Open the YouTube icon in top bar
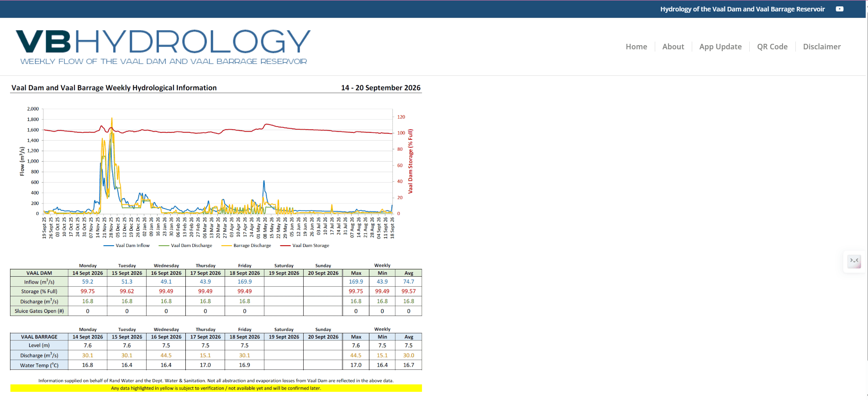Image resolution: width=868 pixels, height=400 pixels. click(839, 9)
